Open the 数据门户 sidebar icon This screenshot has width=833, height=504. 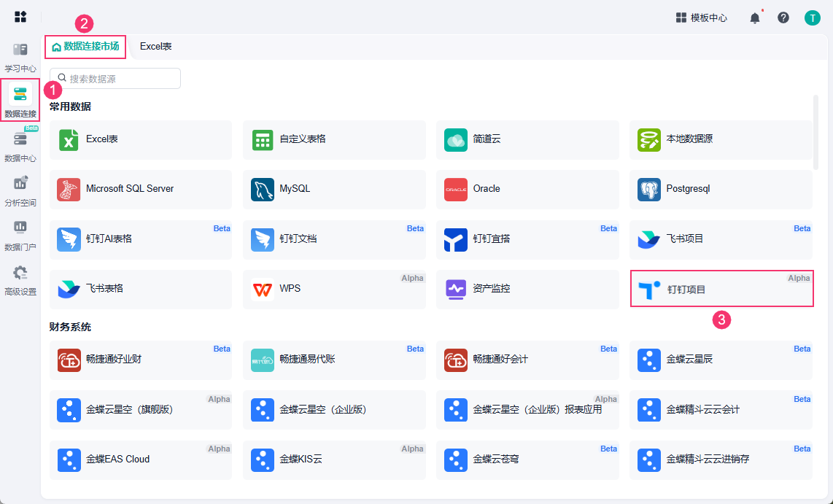point(20,228)
